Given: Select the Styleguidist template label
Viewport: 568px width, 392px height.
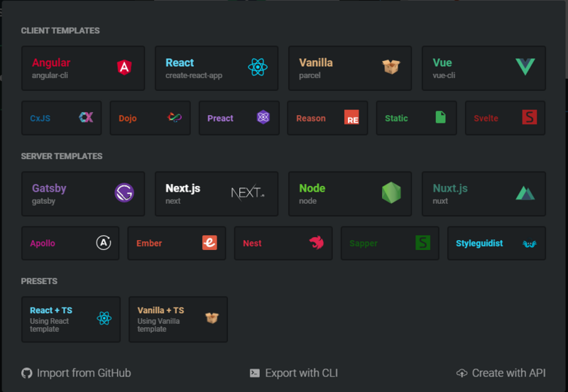Looking at the screenshot, I should pos(479,244).
